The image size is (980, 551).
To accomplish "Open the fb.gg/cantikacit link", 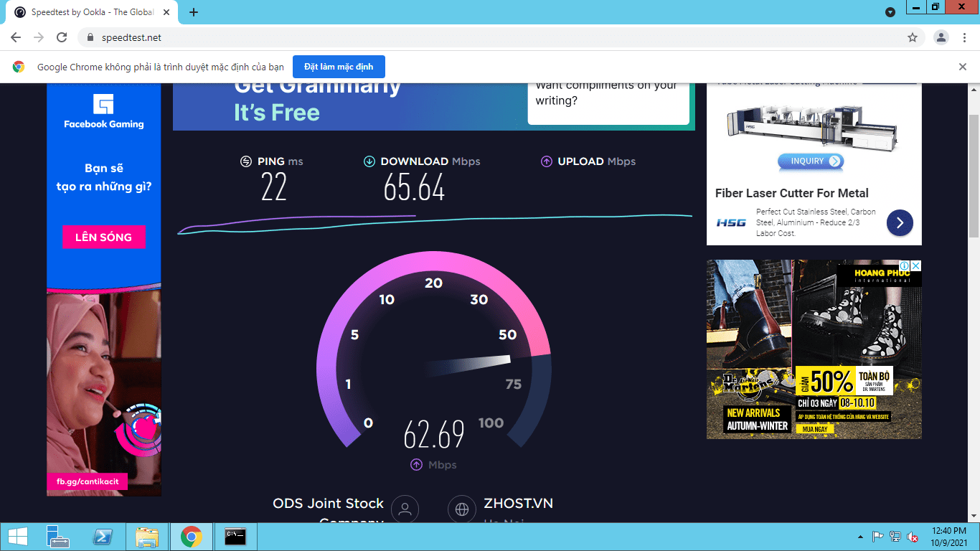I will point(87,480).
